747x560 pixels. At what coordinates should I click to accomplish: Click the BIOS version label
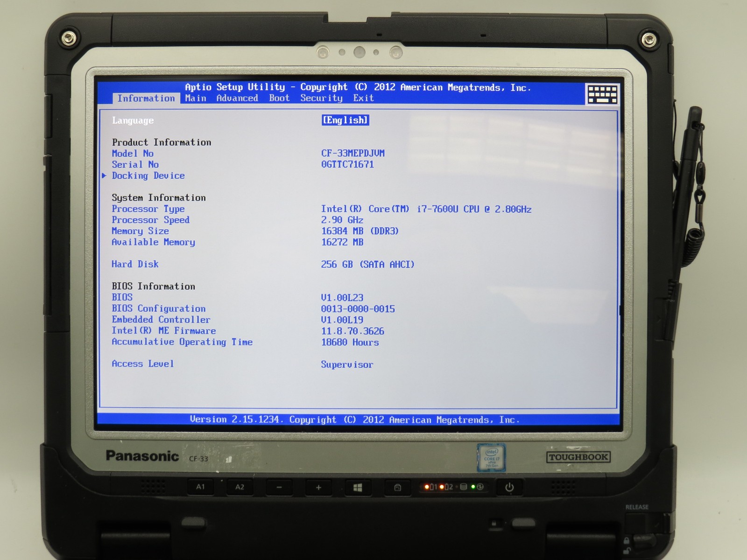click(x=122, y=297)
